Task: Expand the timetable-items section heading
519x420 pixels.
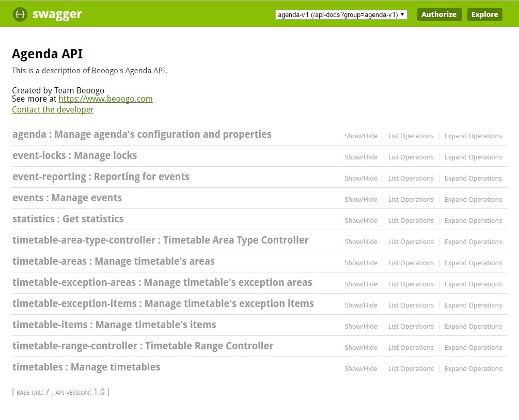Action: coord(114,325)
